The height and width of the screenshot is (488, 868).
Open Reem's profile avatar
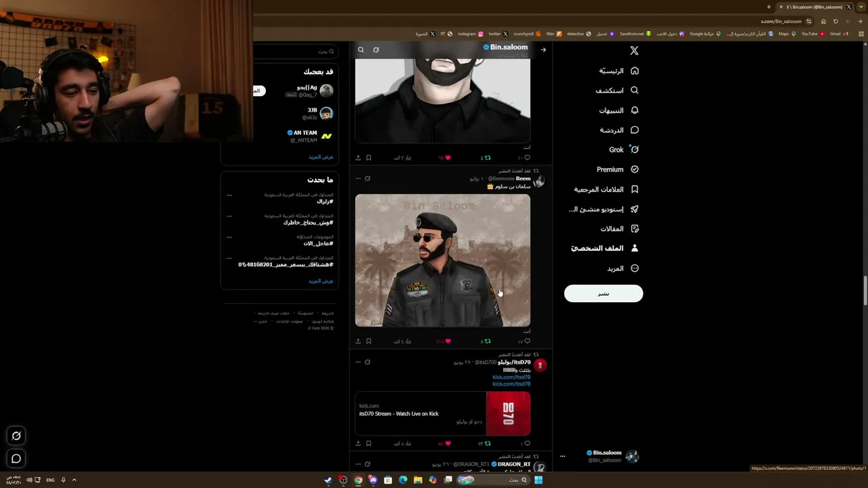coord(539,182)
